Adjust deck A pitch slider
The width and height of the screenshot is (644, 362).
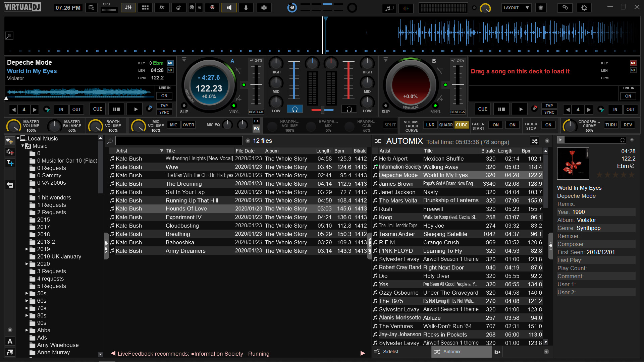pyautogui.click(x=256, y=84)
